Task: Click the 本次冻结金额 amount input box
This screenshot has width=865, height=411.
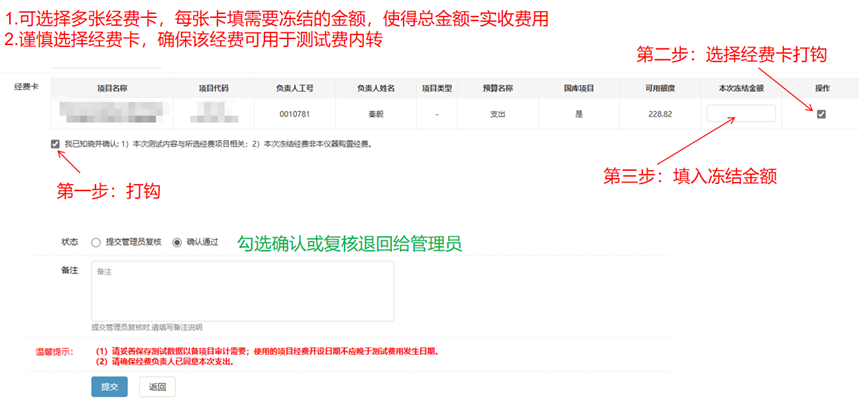Action: pyautogui.click(x=740, y=114)
